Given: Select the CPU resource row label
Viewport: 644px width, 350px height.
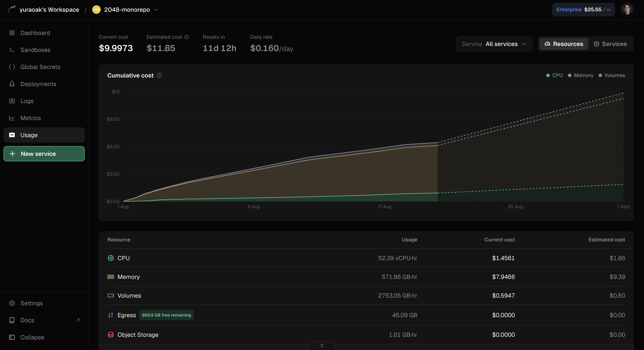Looking at the screenshot, I should [x=124, y=258].
